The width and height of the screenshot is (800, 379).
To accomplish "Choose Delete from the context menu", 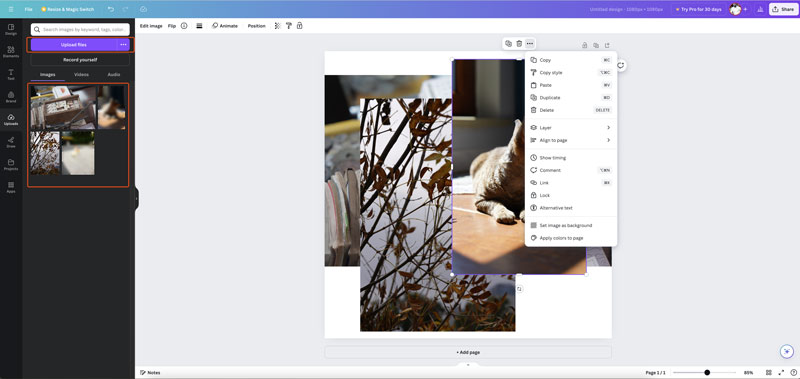I will click(x=571, y=110).
